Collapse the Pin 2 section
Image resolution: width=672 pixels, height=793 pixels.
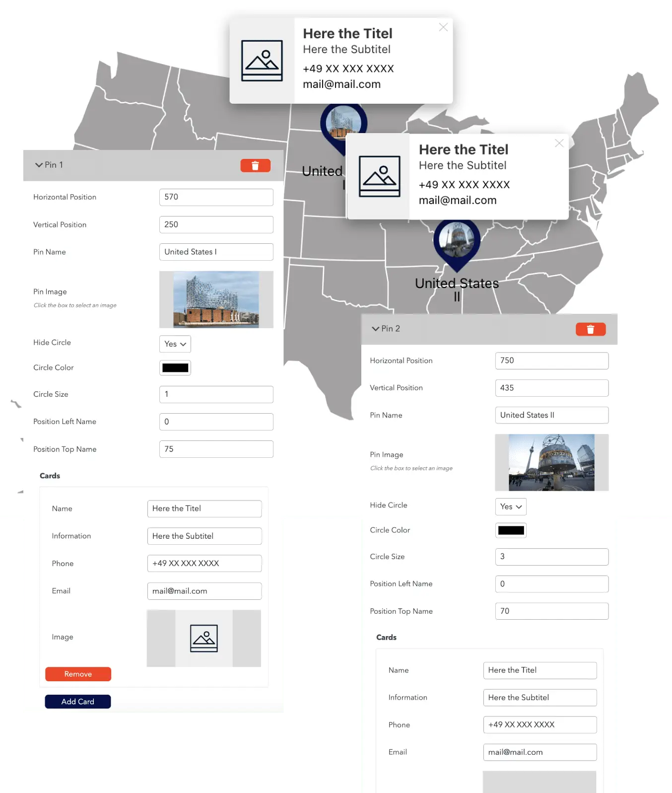[x=376, y=329]
